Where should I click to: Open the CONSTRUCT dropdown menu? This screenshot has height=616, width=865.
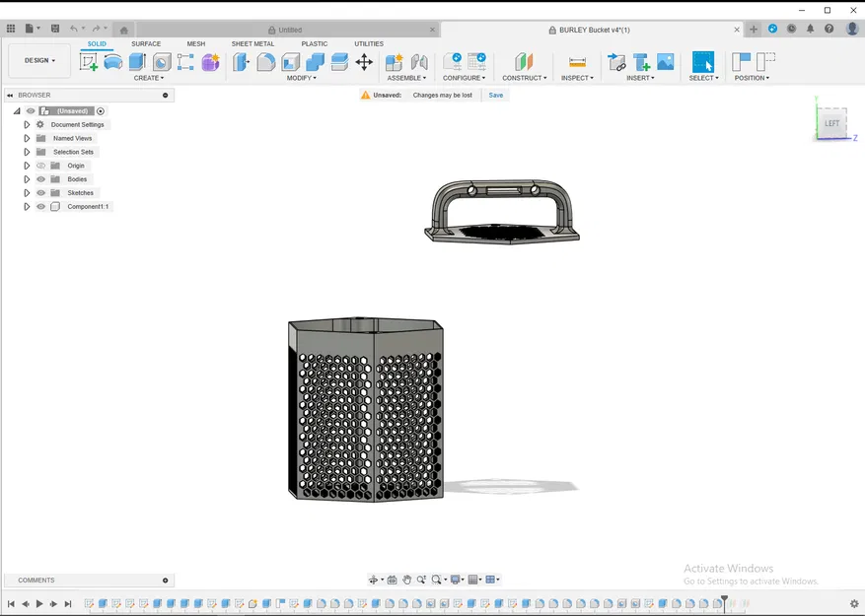point(524,78)
